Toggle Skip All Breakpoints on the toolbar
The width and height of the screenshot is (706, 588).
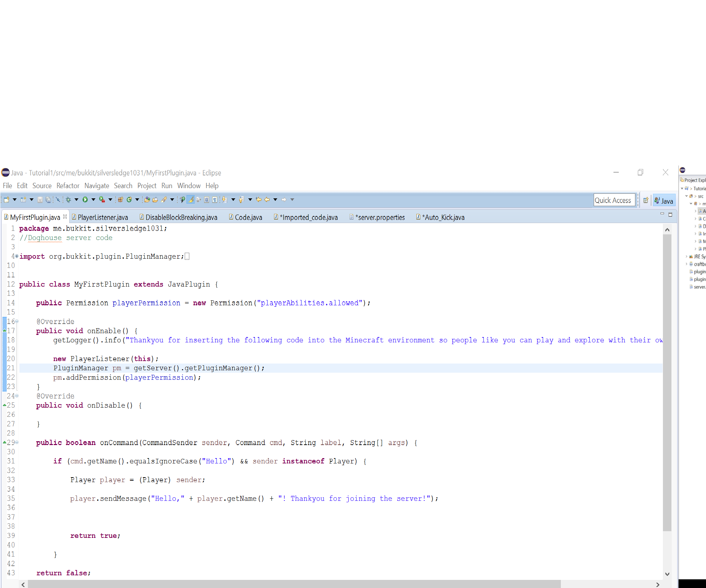[58, 199]
